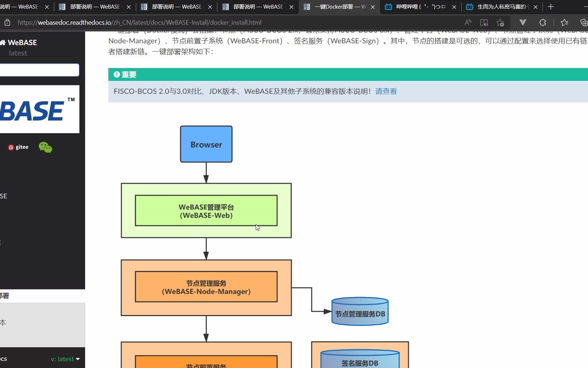Click the WeChat icon in the sidebar
This screenshot has height=368, width=588.
45,147
